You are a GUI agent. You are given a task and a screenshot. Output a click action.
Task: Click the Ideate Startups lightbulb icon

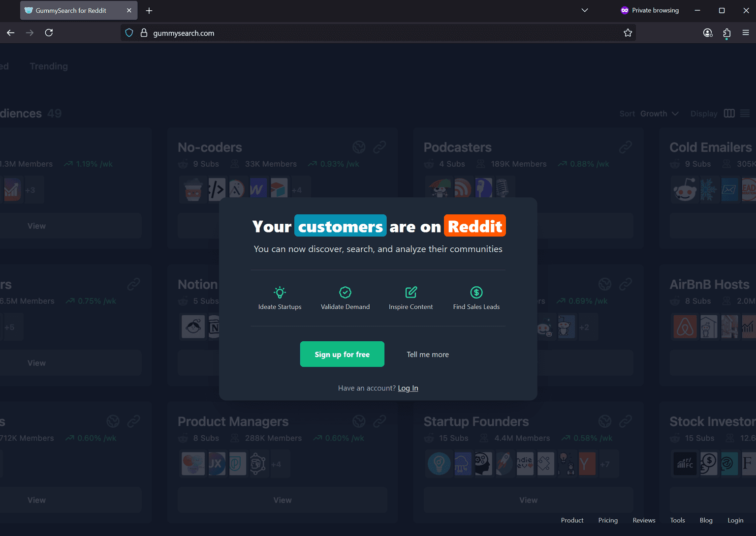(x=280, y=292)
